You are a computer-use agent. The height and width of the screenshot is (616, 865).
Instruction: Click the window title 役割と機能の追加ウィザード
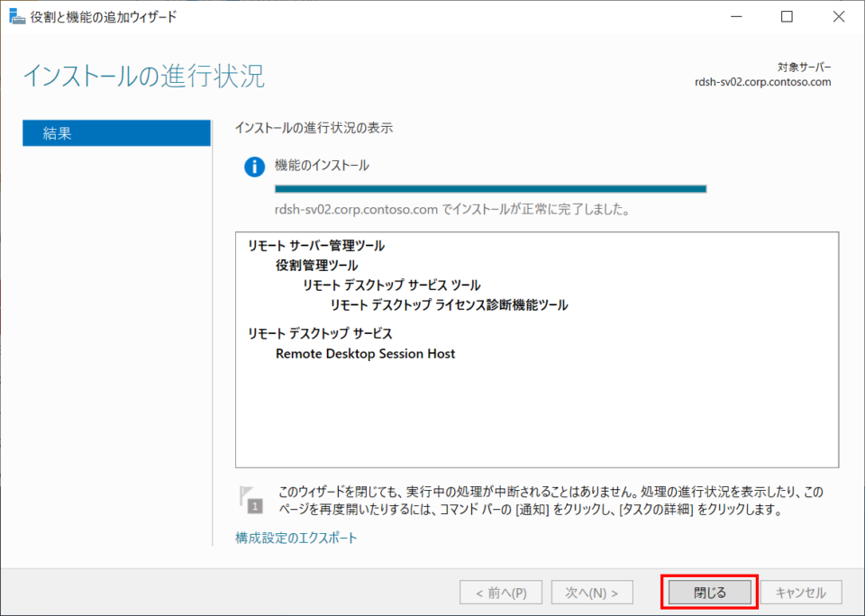click(104, 16)
